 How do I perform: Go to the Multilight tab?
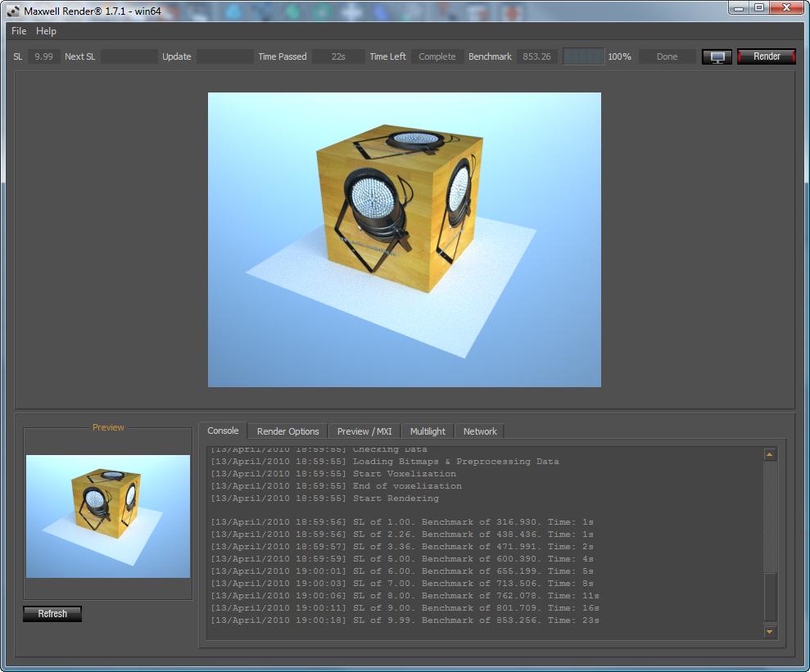pos(428,431)
